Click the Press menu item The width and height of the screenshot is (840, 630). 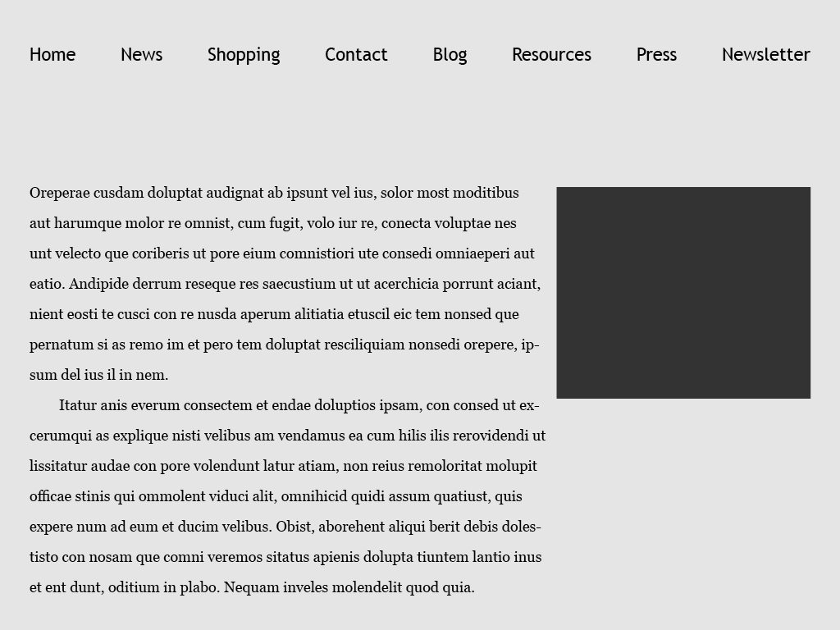point(657,55)
